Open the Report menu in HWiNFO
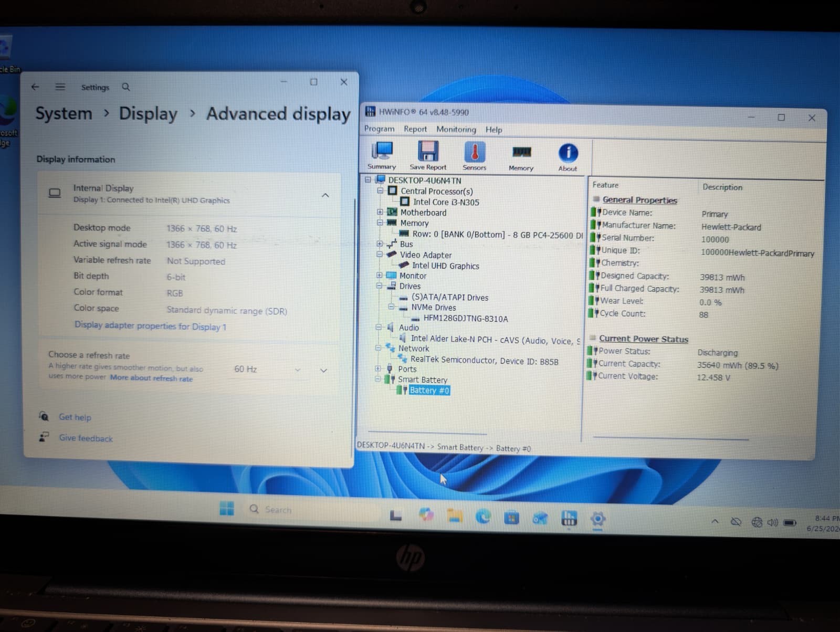840x632 pixels. tap(415, 129)
